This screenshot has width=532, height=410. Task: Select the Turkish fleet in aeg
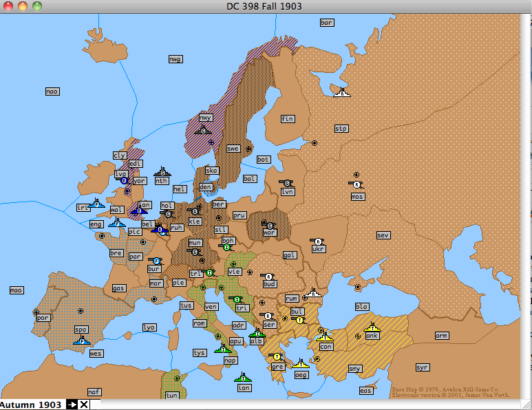[x=301, y=363]
